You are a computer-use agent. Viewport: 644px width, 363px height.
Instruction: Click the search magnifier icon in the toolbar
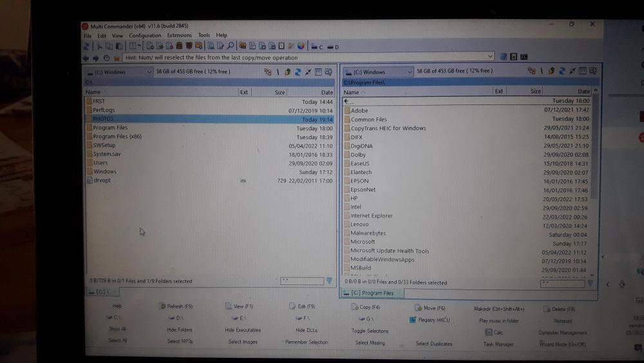[x=230, y=46]
